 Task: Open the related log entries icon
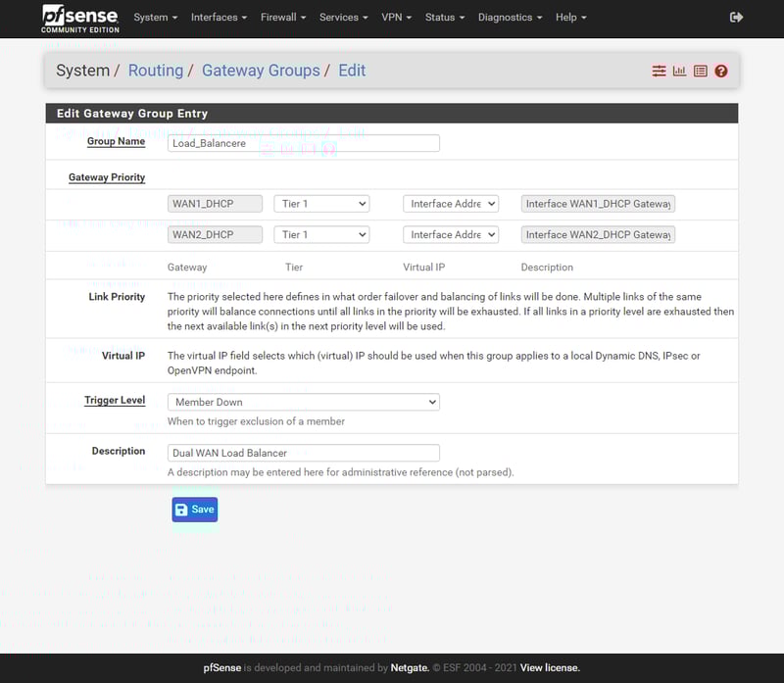coord(700,72)
